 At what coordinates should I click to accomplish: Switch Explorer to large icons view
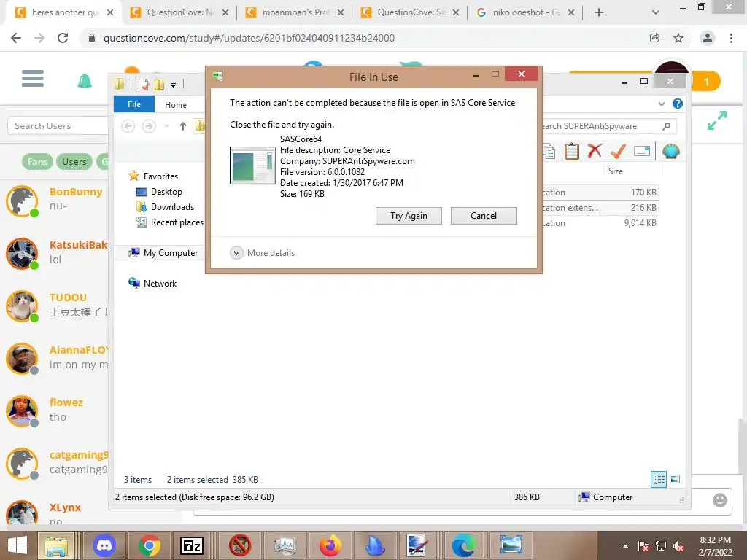tap(675, 480)
